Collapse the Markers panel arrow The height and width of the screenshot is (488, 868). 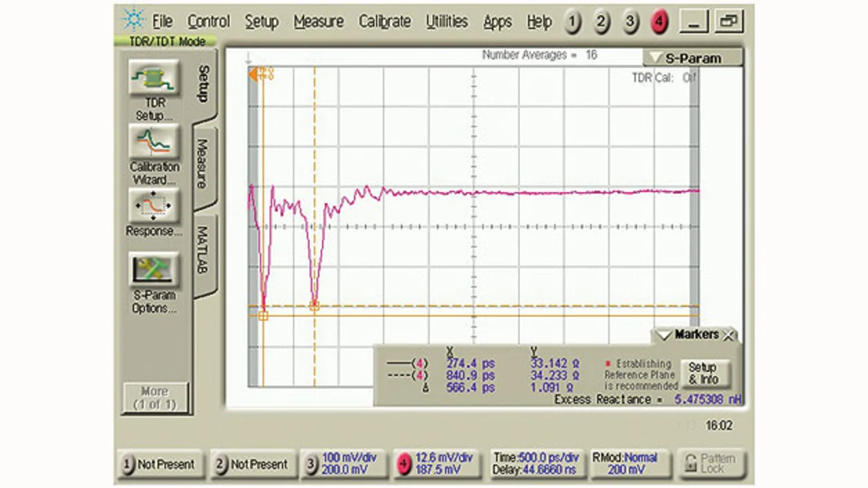[664, 335]
